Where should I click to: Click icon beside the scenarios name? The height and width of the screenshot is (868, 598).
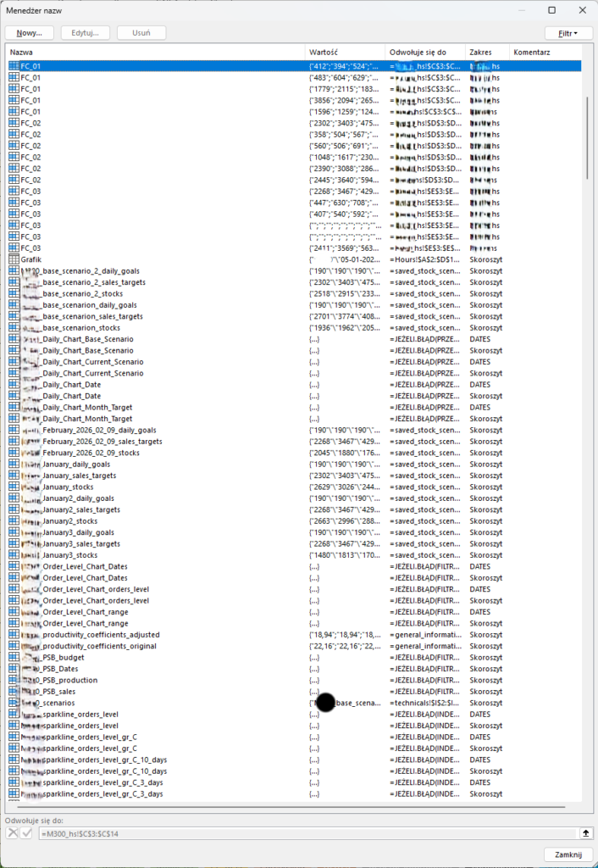coord(14,703)
